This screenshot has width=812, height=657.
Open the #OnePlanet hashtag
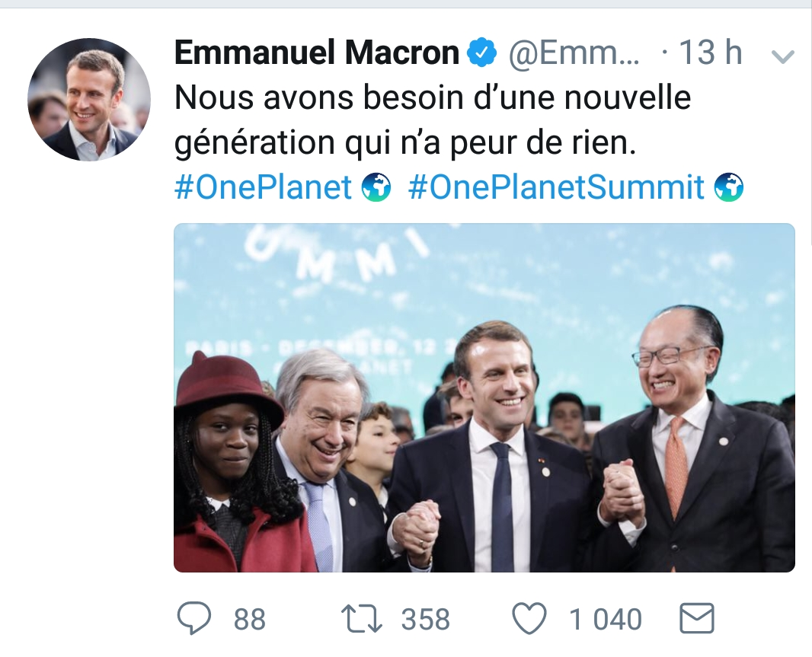(264, 187)
